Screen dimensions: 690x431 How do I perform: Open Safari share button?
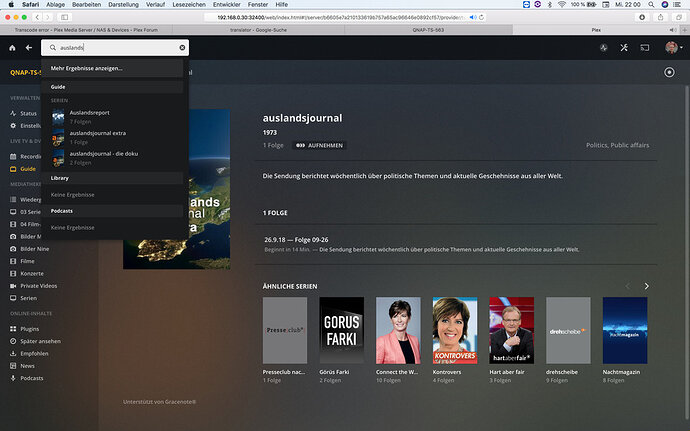(660, 17)
